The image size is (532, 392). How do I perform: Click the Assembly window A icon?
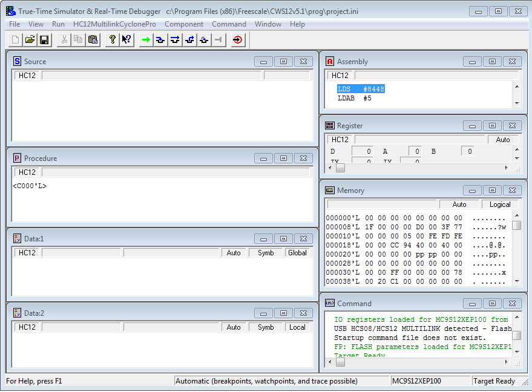point(330,61)
